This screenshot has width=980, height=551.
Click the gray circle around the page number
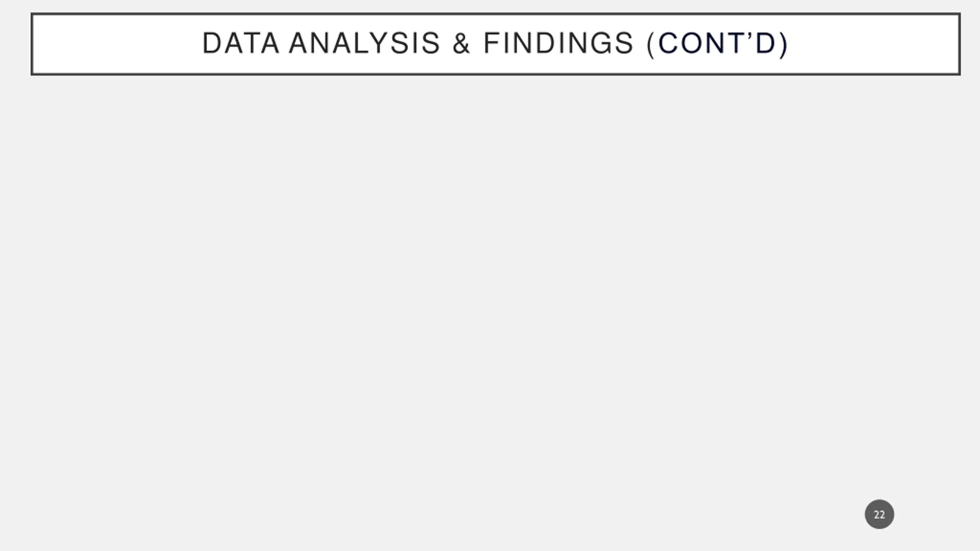point(879,514)
